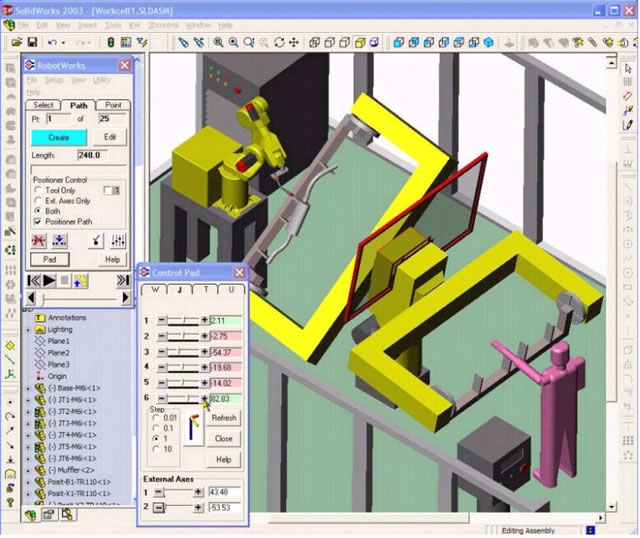Click the Undo arrow icon

point(52,42)
